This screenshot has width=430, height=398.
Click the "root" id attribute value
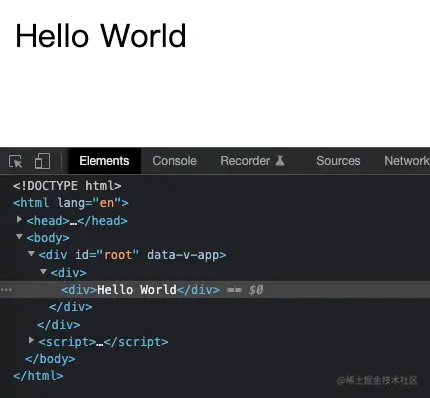pyautogui.click(x=118, y=255)
